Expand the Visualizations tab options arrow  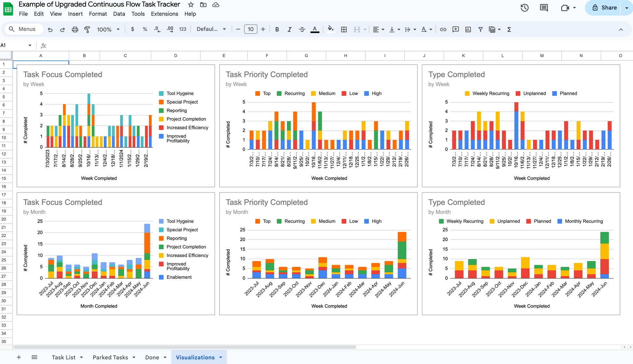click(221, 357)
